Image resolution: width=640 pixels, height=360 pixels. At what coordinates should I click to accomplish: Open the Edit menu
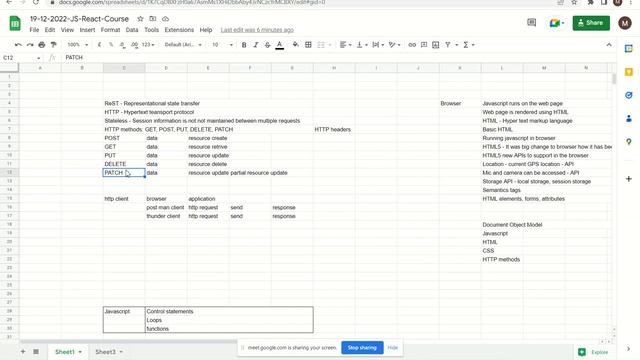click(50, 30)
